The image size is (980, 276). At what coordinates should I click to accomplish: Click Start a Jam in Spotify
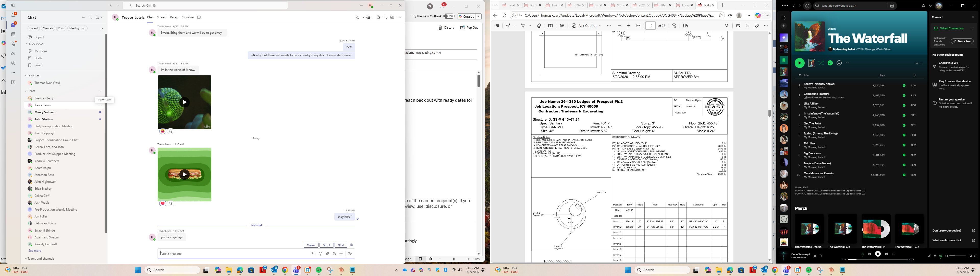[x=962, y=41]
